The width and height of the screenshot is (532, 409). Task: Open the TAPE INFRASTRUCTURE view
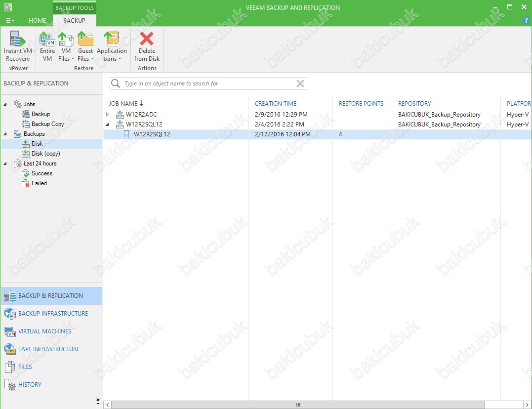pos(51,349)
